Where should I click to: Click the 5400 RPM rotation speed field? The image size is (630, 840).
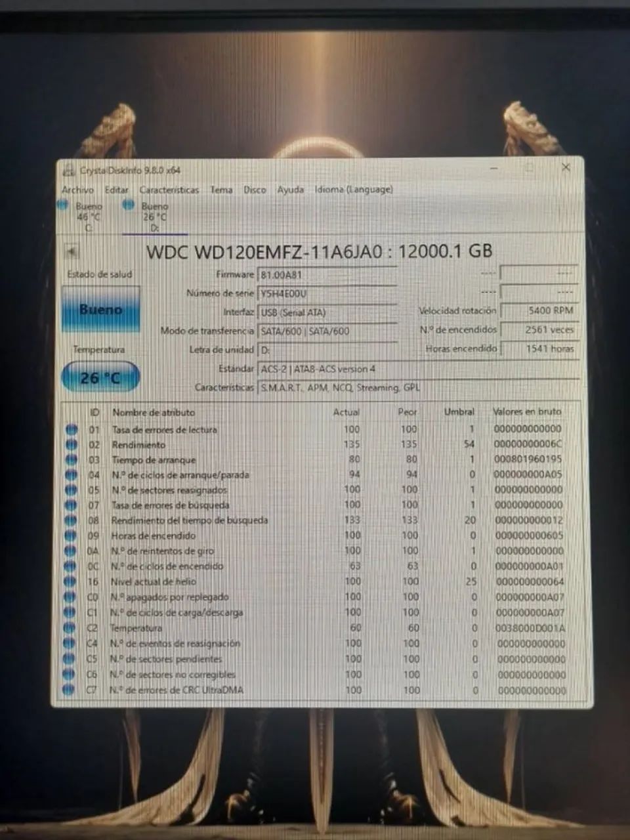tap(539, 310)
